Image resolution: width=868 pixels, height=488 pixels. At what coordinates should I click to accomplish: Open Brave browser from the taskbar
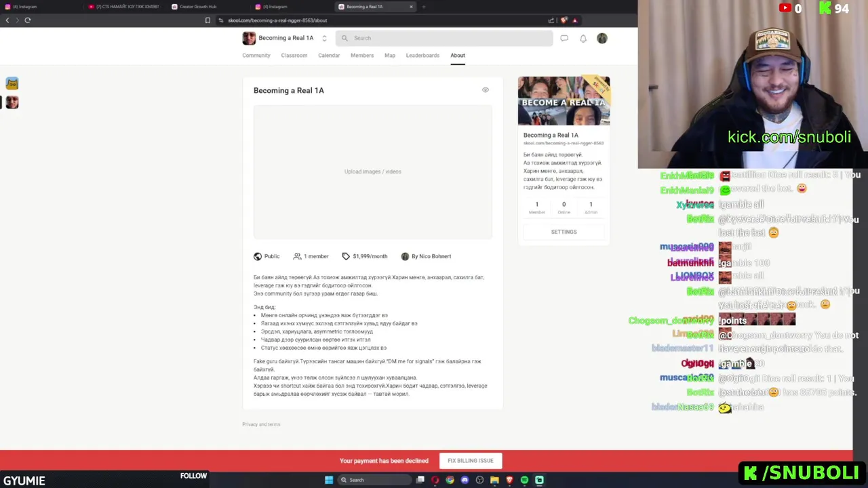[509, 480]
